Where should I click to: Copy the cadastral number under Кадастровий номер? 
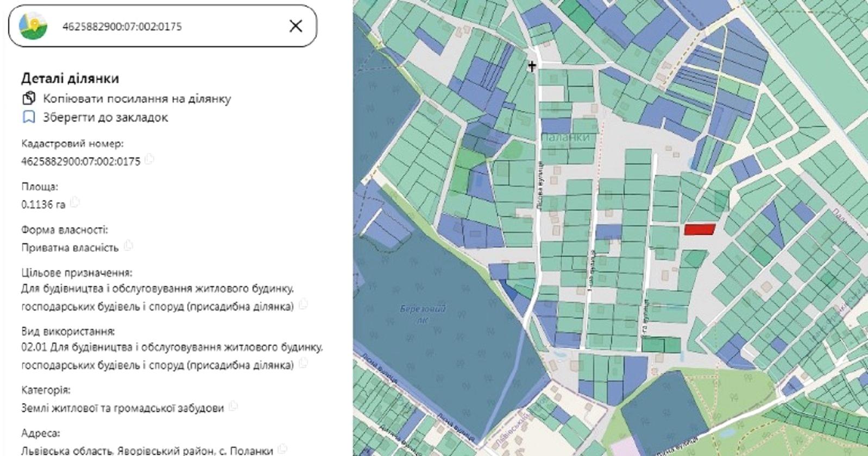click(149, 160)
